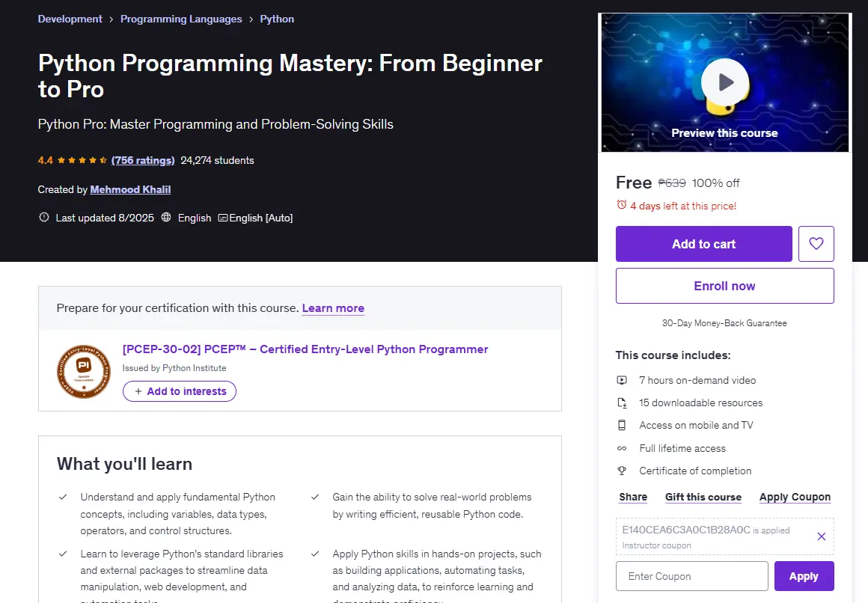Click Add to cart button
Screen dimensions: 868x603
click(703, 244)
